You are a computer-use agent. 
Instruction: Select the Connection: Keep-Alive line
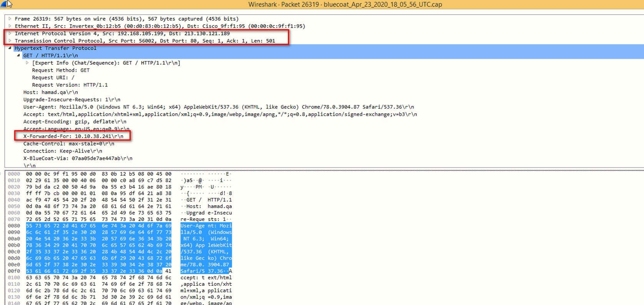[x=63, y=151]
